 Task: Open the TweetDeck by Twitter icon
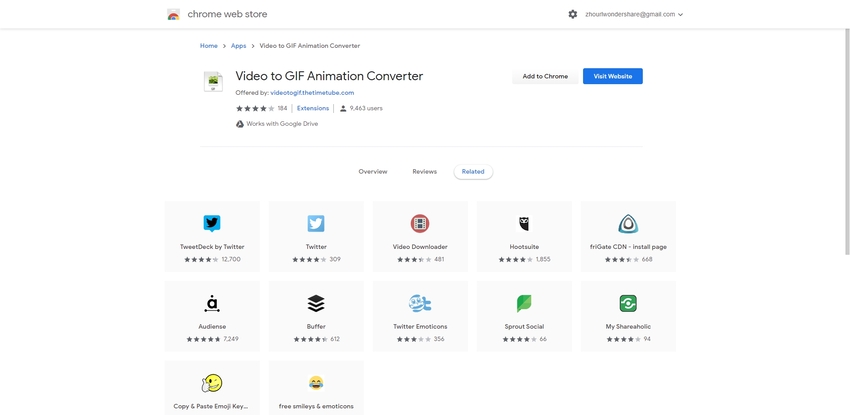[212, 223]
